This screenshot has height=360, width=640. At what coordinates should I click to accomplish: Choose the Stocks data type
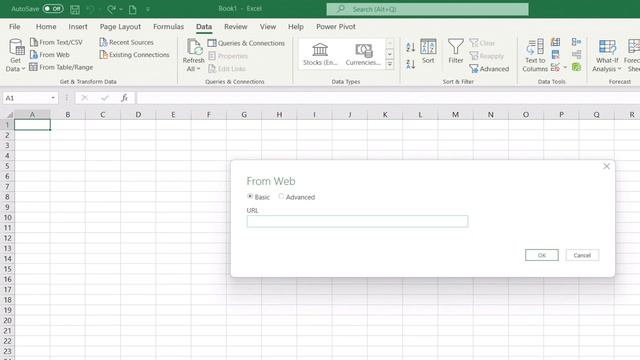pyautogui.click(x=320, y=54)
